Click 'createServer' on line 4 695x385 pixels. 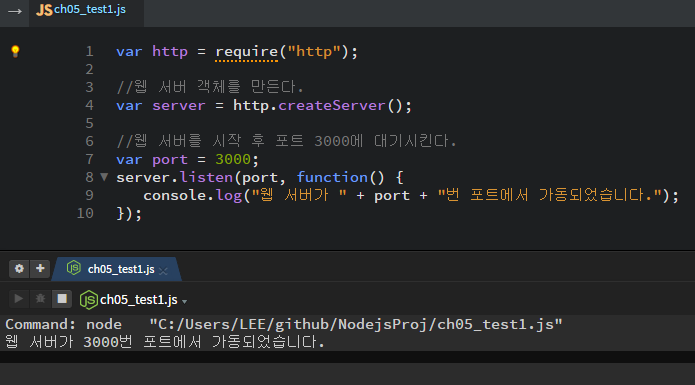[x=332, y=105]
